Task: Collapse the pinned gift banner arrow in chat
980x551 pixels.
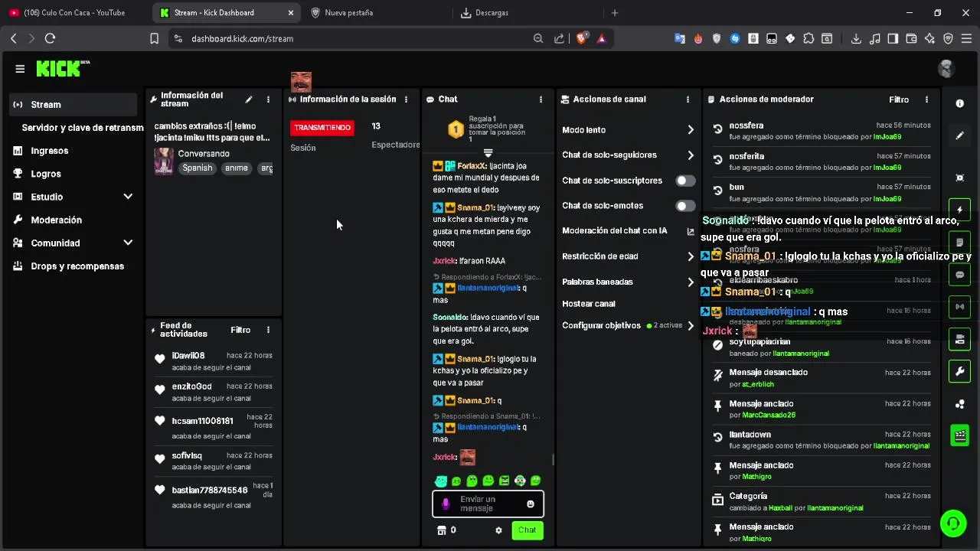Action: click(x=488, y=153)
